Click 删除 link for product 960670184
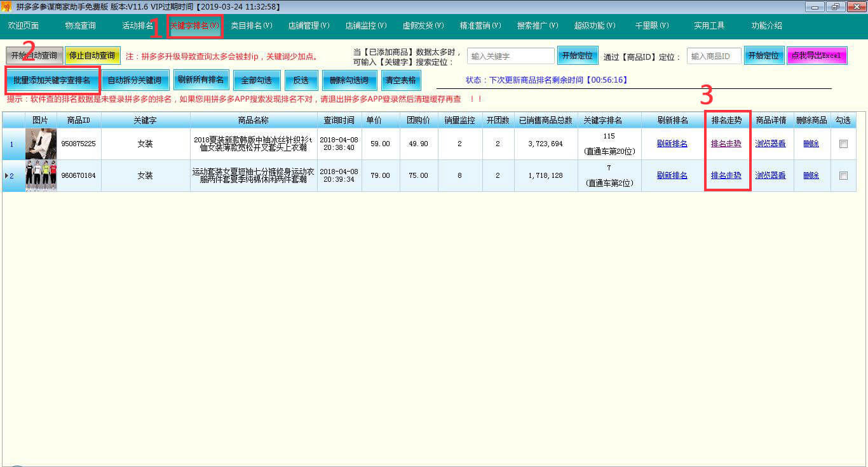 811,175
